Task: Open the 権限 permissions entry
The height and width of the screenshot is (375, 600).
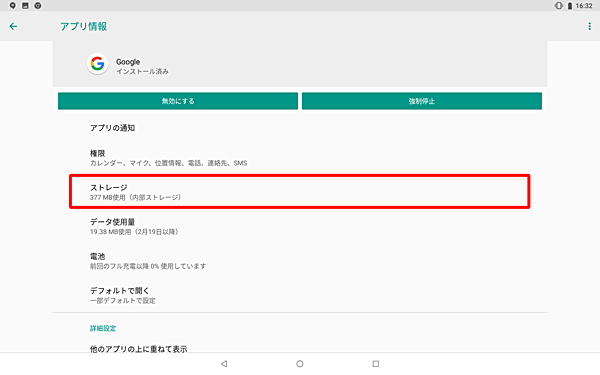Action: click(x=300, y=158)
